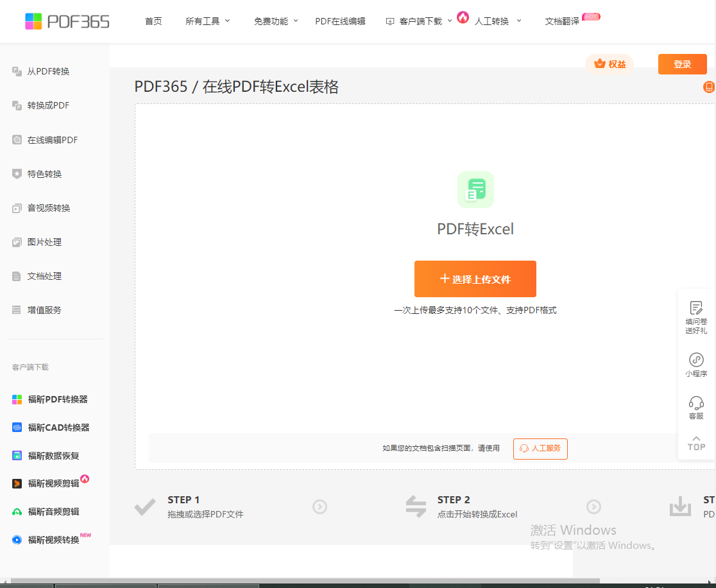Image resolution: width=716 pixels, height=588 pixels.
Task: Click the 音视频转换 sidebar icon
Action: (17, 209)
